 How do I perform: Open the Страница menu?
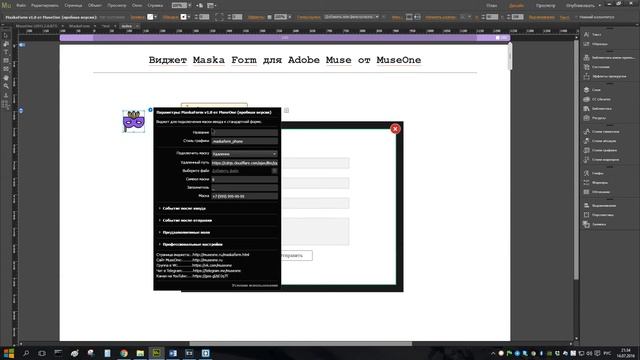coord(73,5)
